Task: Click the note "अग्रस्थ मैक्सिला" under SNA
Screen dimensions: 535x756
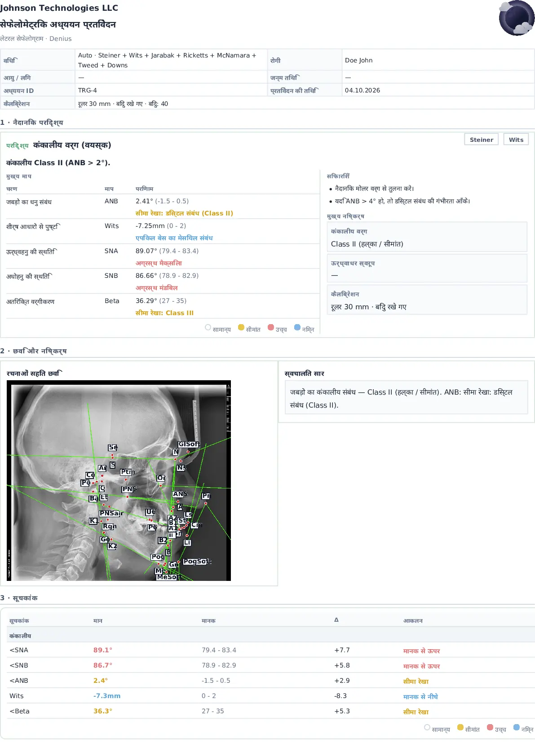Action: 159,263
